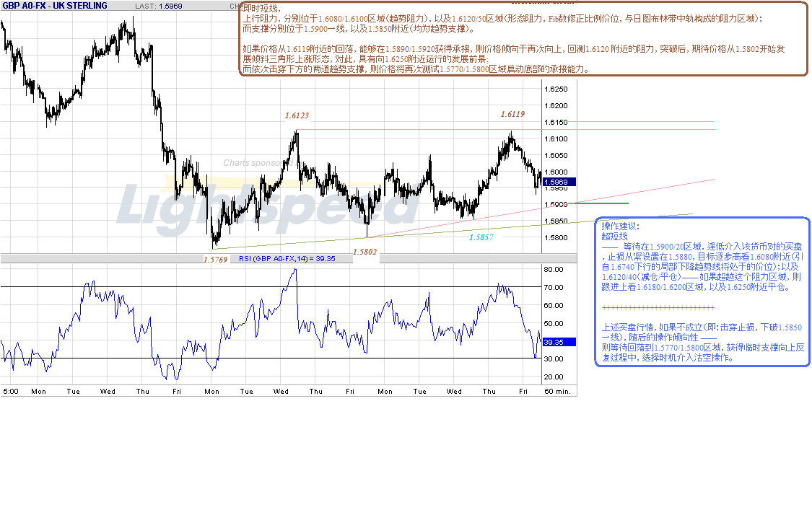
Task: Select the 1.6000 price axis label
Action: 556,172
